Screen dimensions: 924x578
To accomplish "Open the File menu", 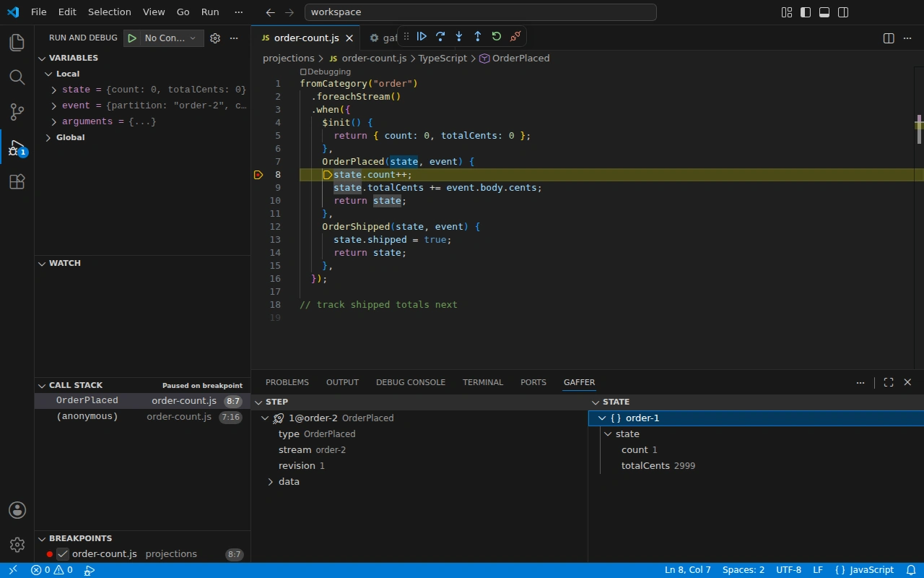I will pyautogui.click(x=38, y=12).
